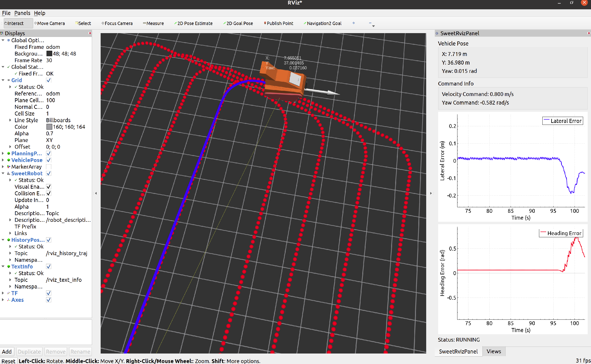The width and height of the screenshot is (591, 364).
Task: Toggle the PlanningP... display checkbox
Action: click(x=49, y=153)
